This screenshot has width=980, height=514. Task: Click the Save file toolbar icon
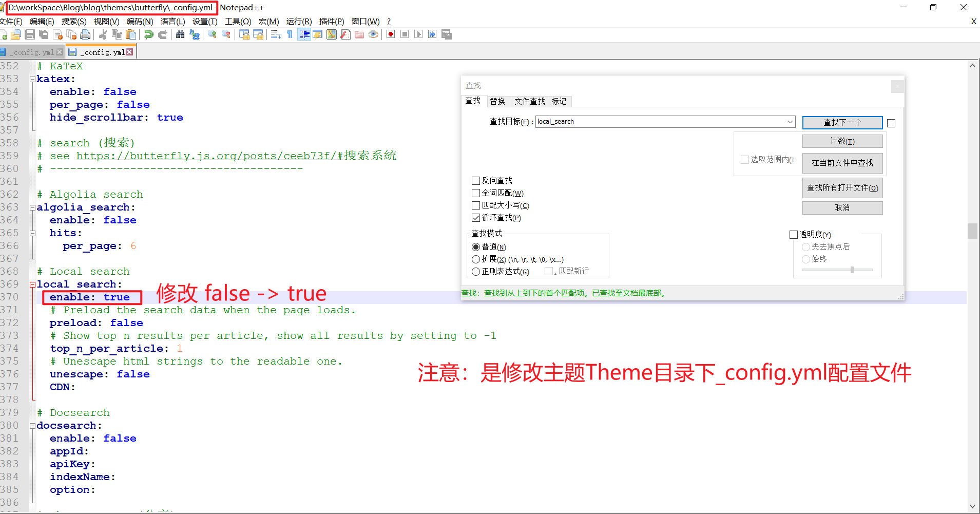click(x=30, y=34)
